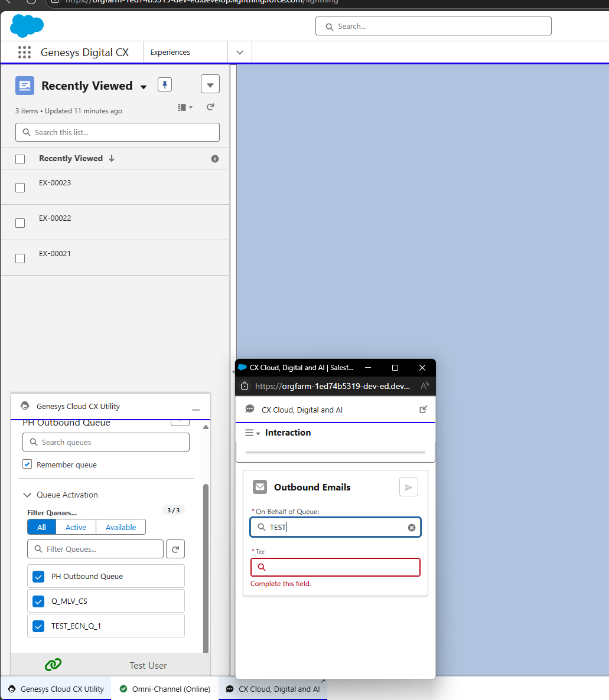The width and height of the screenshot is (609, 700).
Task: Minimize the Genesys Cloud CX Utility panel
Action: click(196, 410)
